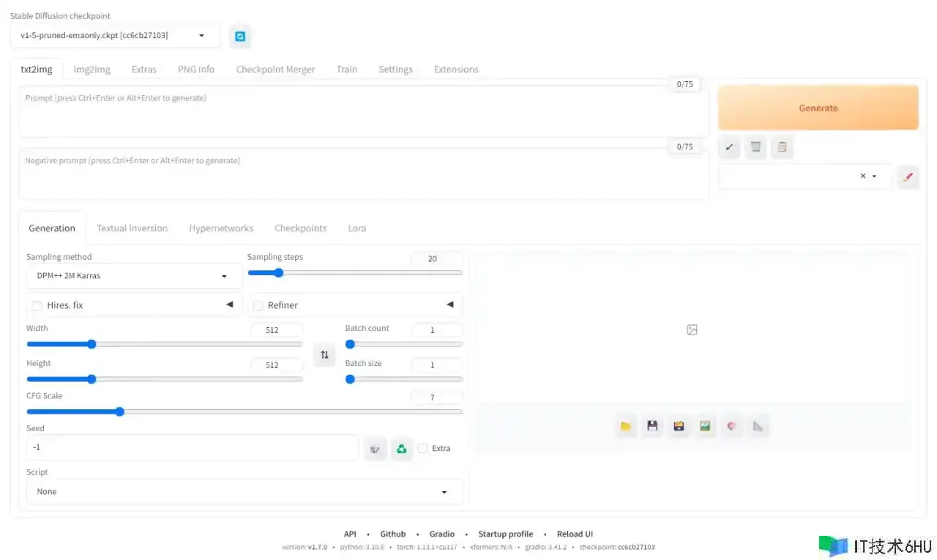Expand the Script dropdown

click(x=244, y=492)
